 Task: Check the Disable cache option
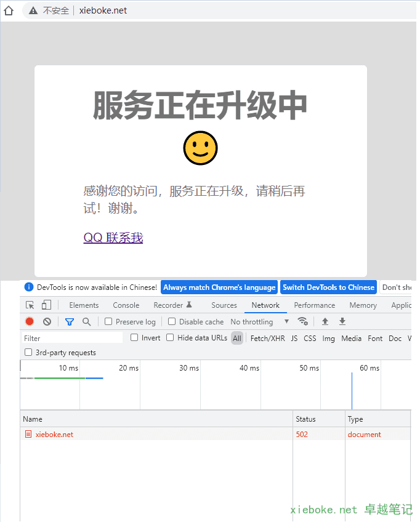tap(172, 321)
